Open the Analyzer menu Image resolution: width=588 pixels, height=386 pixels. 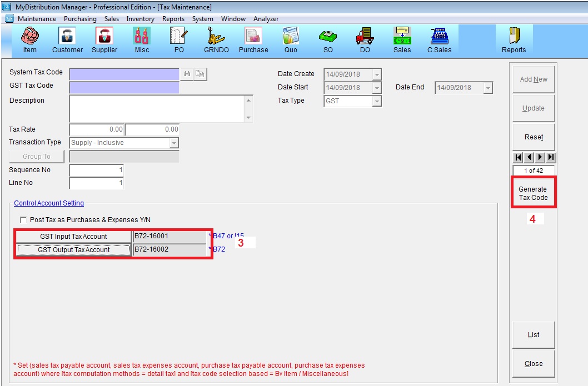266,19
